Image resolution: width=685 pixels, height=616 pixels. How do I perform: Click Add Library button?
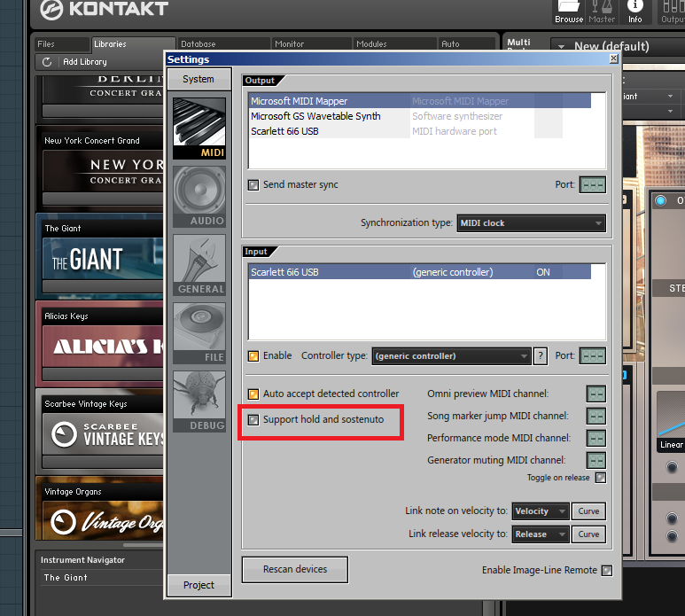click(x=85, y=62)
